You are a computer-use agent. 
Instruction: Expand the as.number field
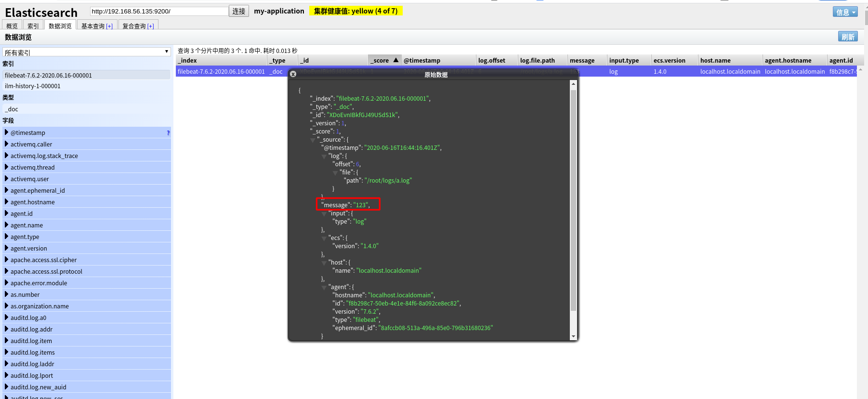pos(6,294)
